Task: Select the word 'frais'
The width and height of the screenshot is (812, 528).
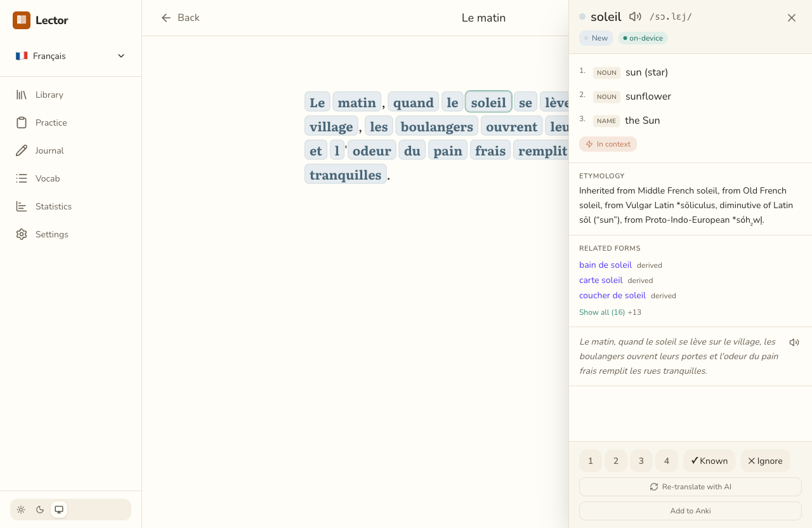Action: pyautogui.click(x=490, y=150)
